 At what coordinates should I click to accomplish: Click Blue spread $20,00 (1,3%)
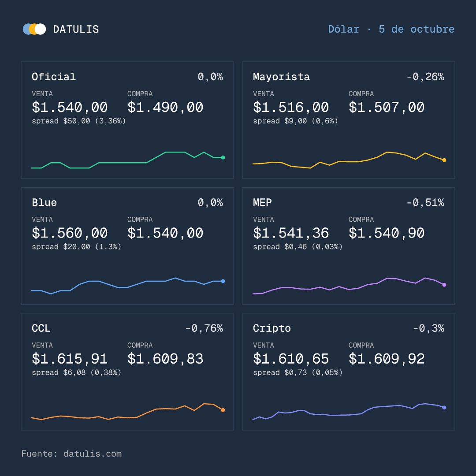(77, 246)
